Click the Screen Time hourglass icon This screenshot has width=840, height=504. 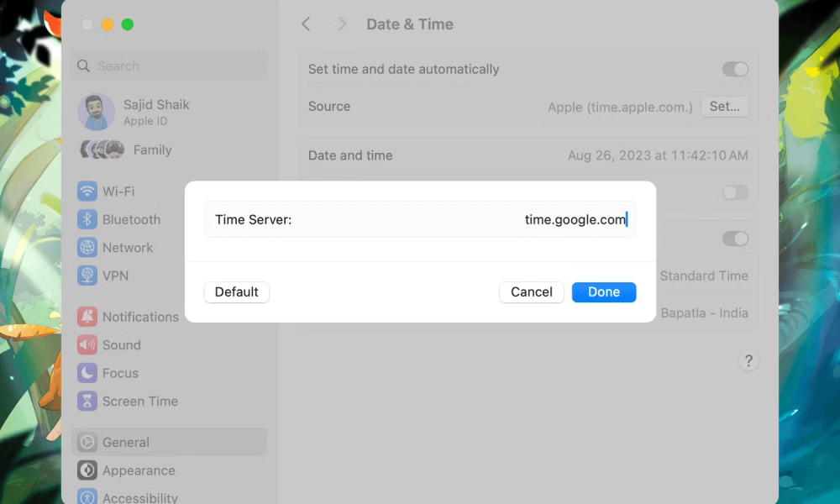[87, 401]
